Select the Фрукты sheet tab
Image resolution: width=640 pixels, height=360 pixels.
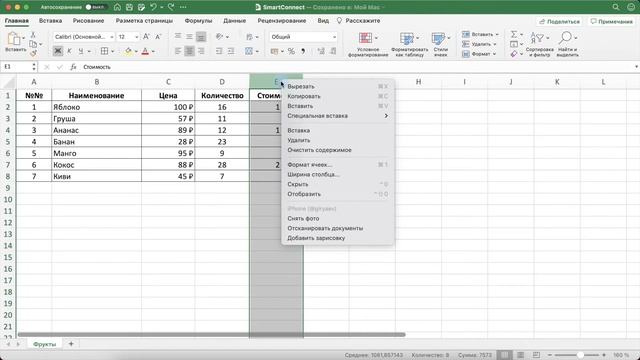(x=44, y=344)
